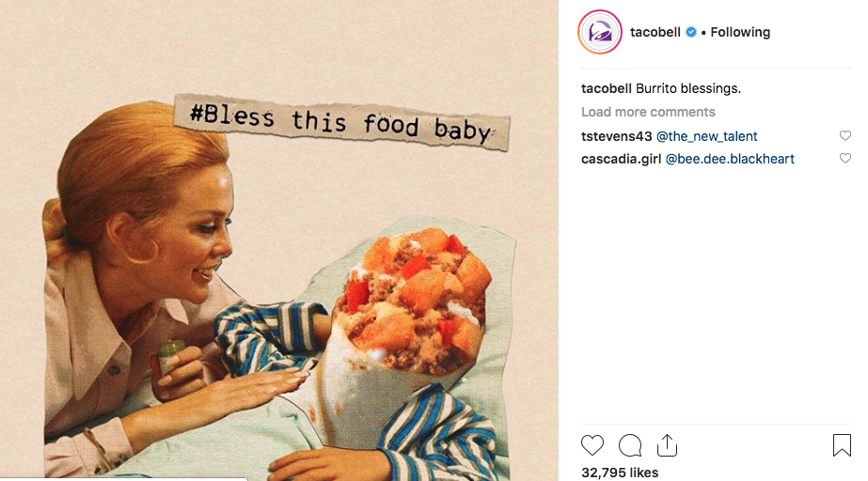Open tacobell username in the caption
The height and width of the screenshot is (481, 868).
click(607, 88)
